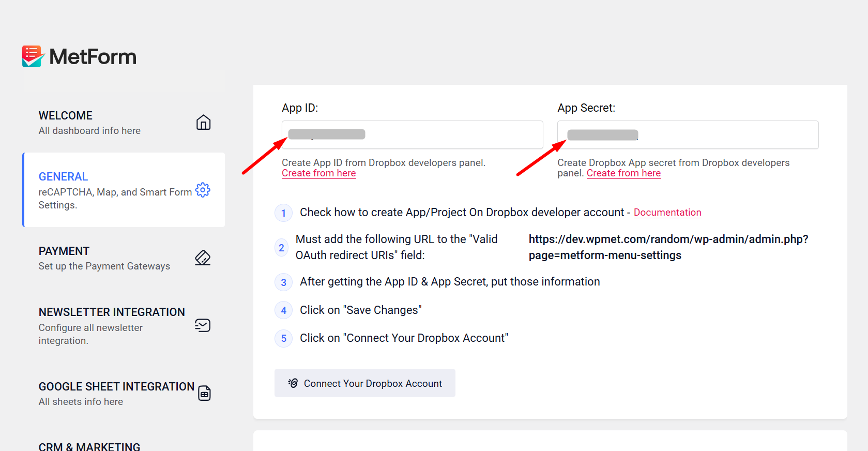Viewport: 868px width, 451px height.
Task: Click Create from here under App Secret
Action: pyautogui.click(x=623, y=173)
